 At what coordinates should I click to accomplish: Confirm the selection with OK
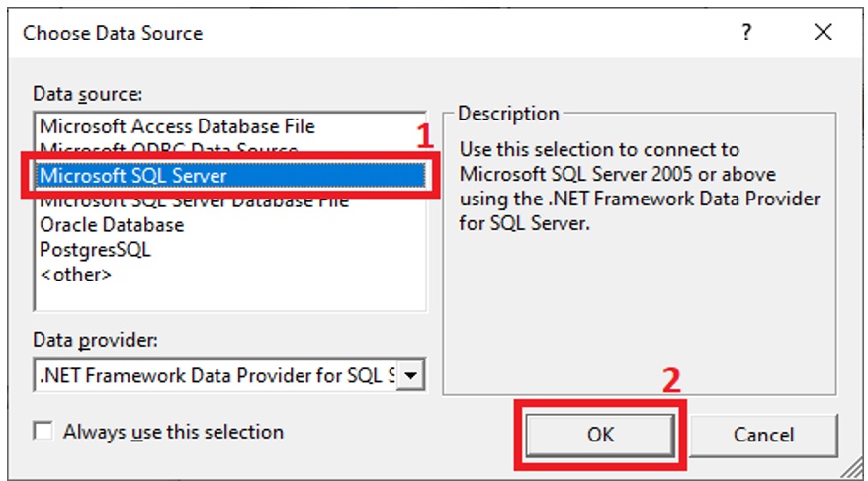(x=600, y=435)
